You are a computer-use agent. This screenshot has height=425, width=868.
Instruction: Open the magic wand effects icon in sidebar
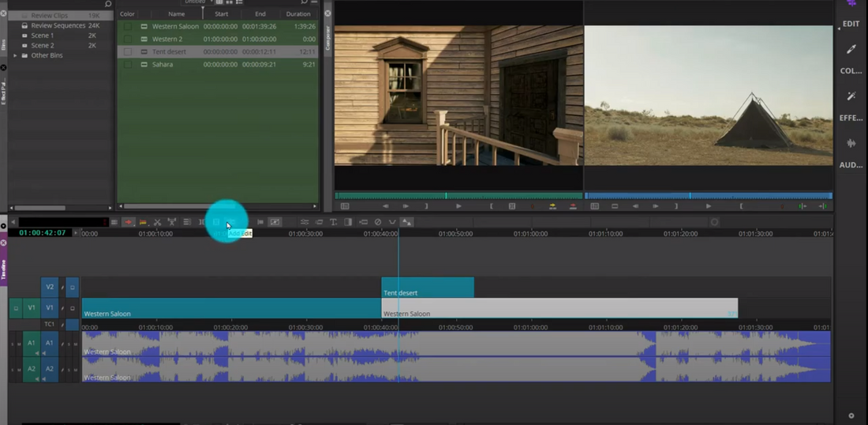coord(851,96)
